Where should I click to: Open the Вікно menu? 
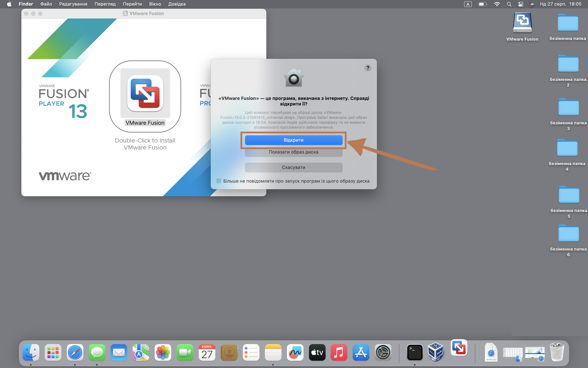click(155, 4)
